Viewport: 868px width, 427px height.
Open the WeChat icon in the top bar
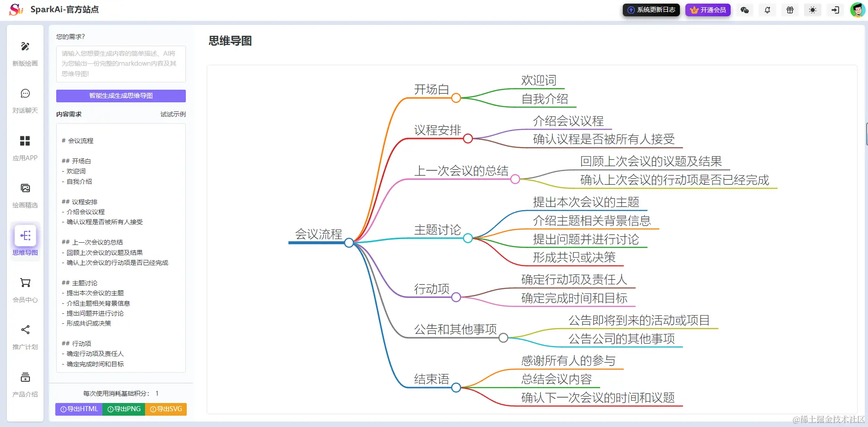[745, 10]
